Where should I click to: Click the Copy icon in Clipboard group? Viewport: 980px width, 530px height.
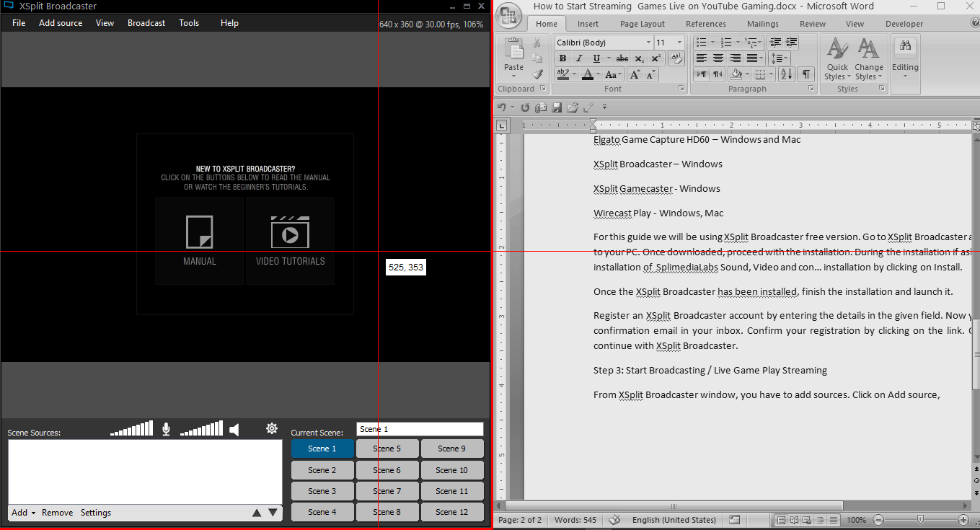(537, 58)
